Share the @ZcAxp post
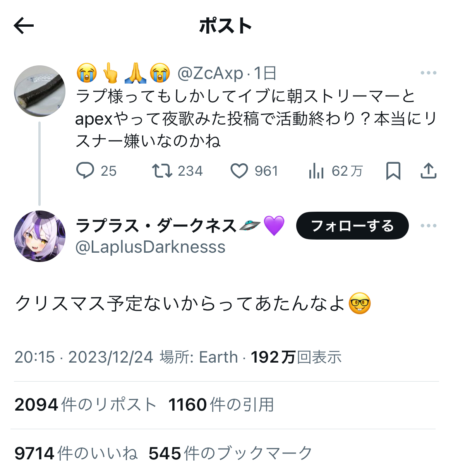 click(x=428, y=171)
